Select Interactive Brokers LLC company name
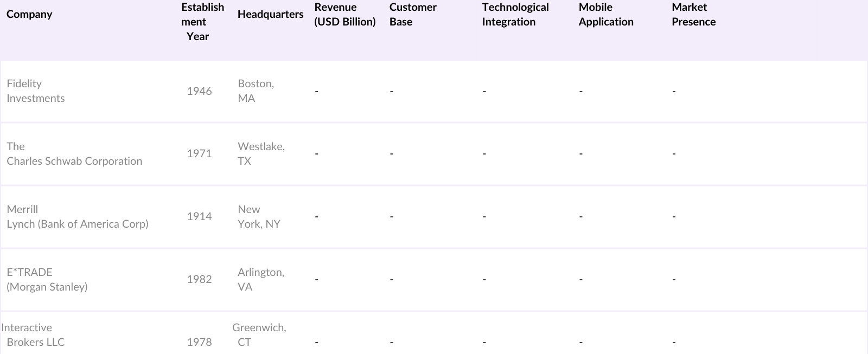The image size is (868, 354). (33, 335)
